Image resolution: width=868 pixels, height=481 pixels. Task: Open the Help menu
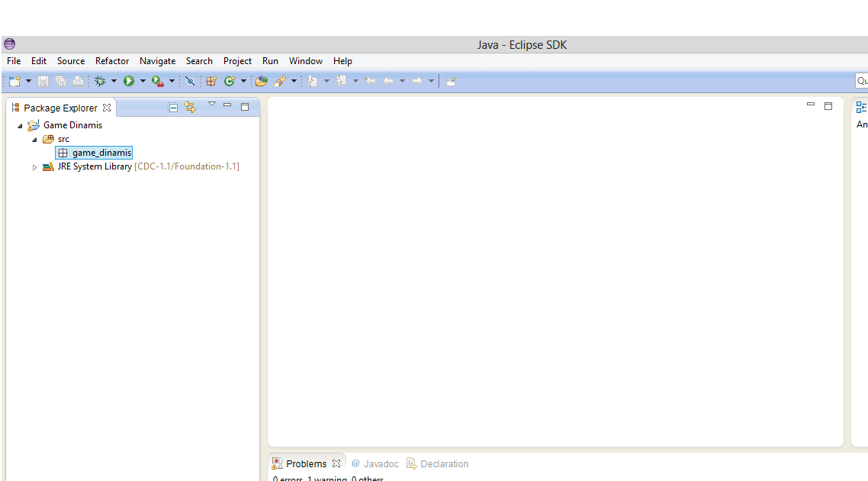342,61
